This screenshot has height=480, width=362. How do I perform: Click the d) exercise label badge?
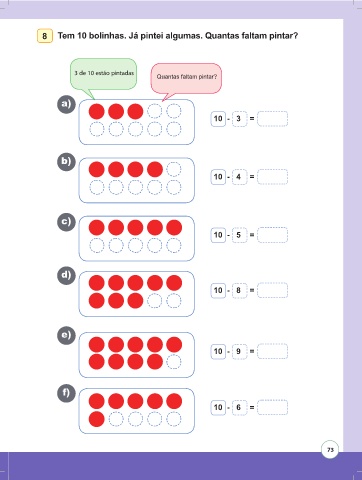66,276
